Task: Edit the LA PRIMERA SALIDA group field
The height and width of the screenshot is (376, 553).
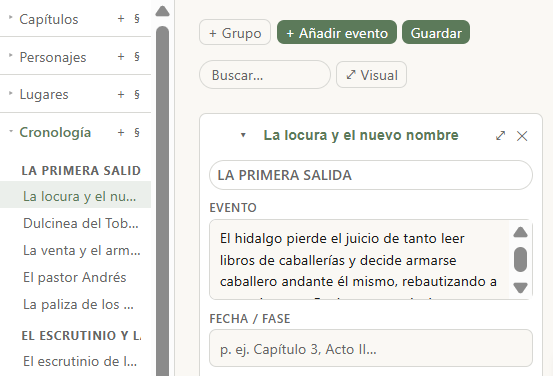Action: 371,175
